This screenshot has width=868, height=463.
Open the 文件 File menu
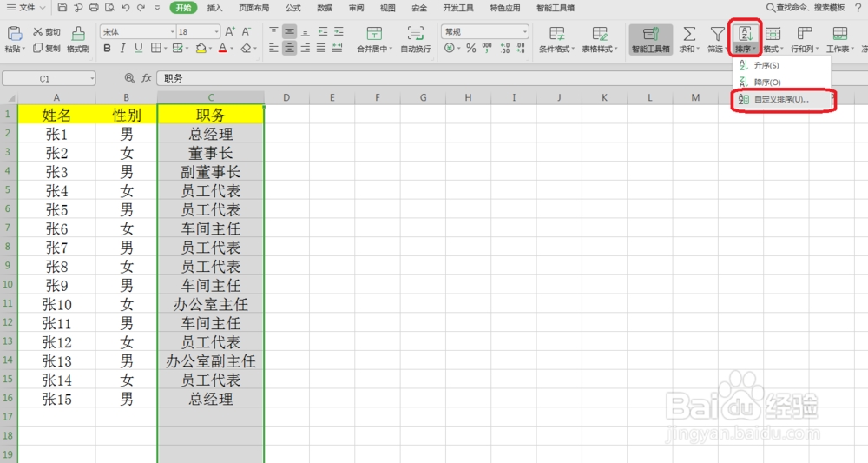26,8
